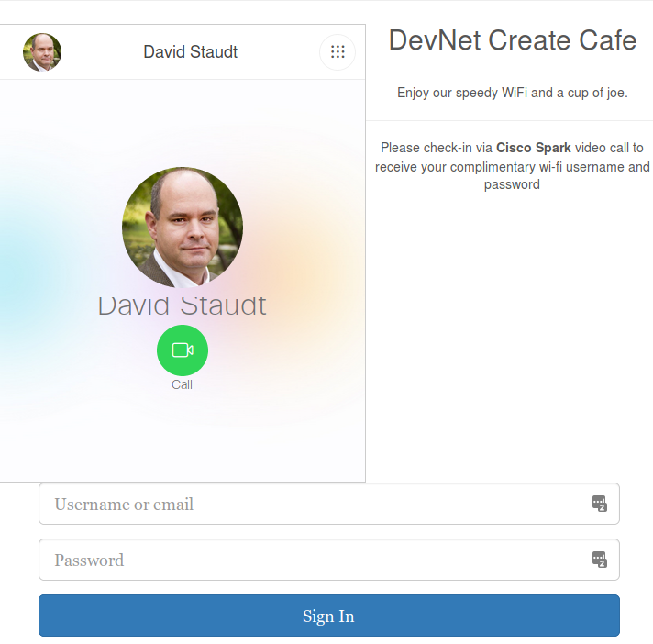Image resolution: width=653 pixels, height=644 pixels.
Task: Select the David Staudt title in widget header
Action: [x=191, y=52]
